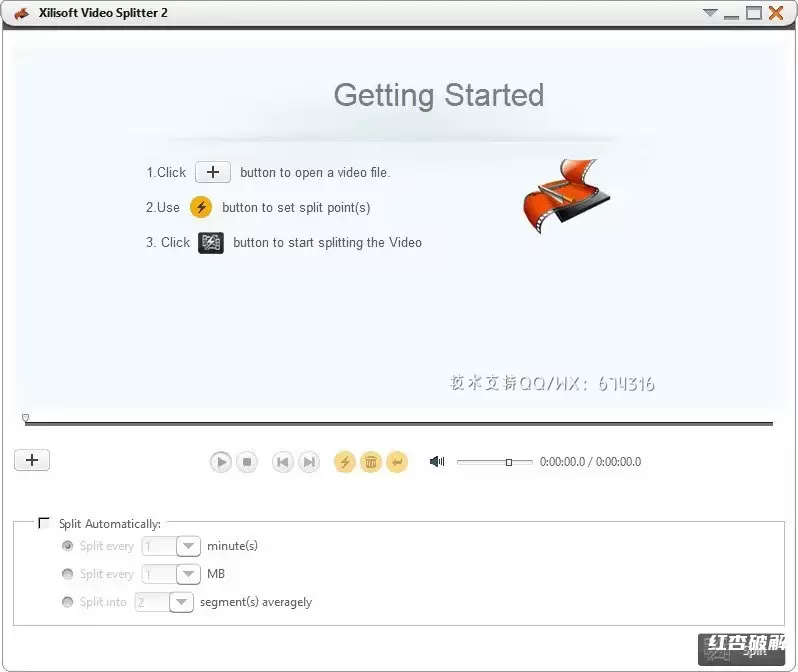Click the Split button at bottom right

(x=741, y=650)
